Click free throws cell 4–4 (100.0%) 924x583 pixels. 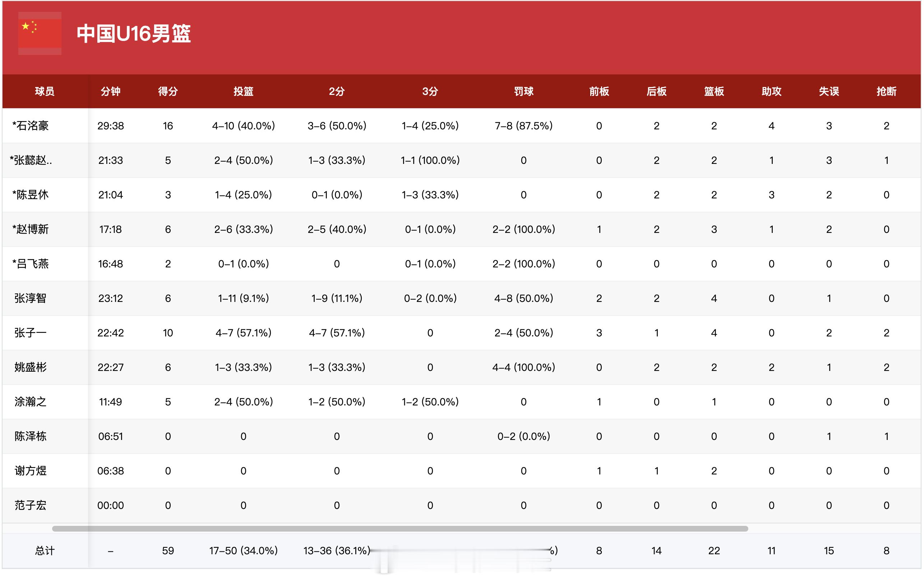[x=524, y=367]
